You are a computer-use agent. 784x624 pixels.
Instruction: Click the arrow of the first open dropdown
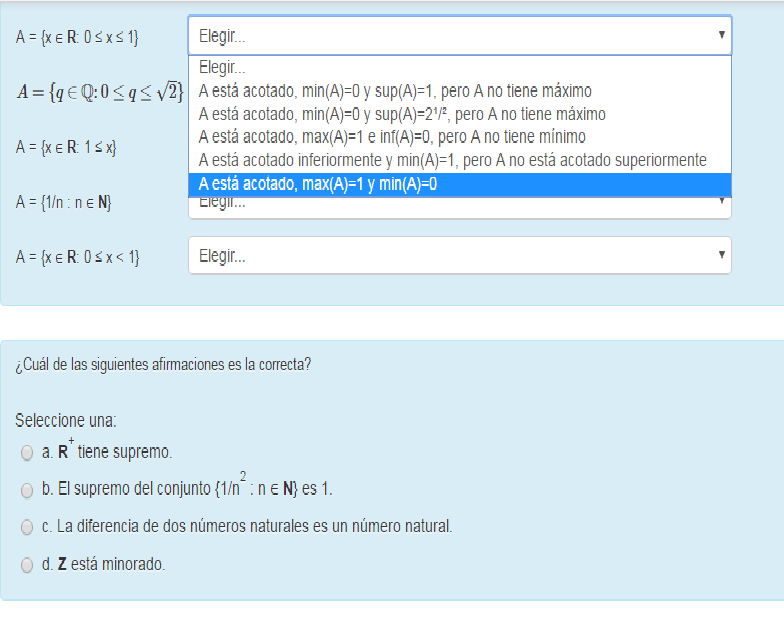coord(721,36)
